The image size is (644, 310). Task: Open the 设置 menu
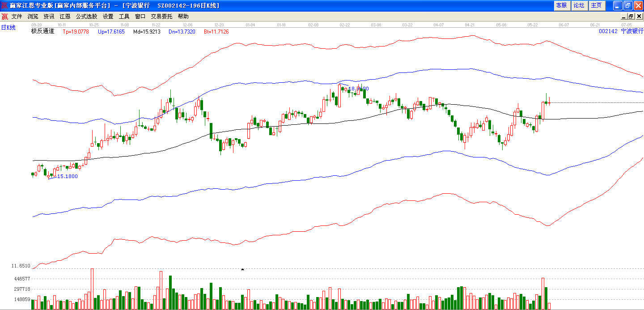tap(108, 17)
